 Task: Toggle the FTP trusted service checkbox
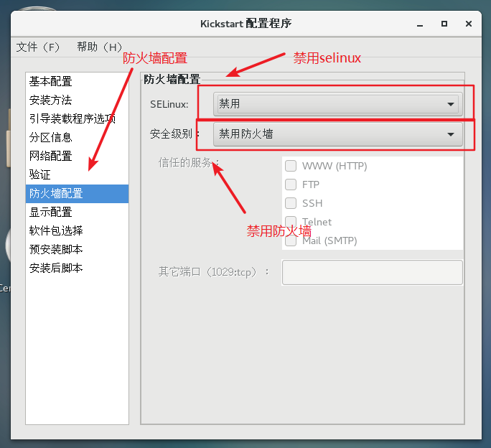[291, 185]
